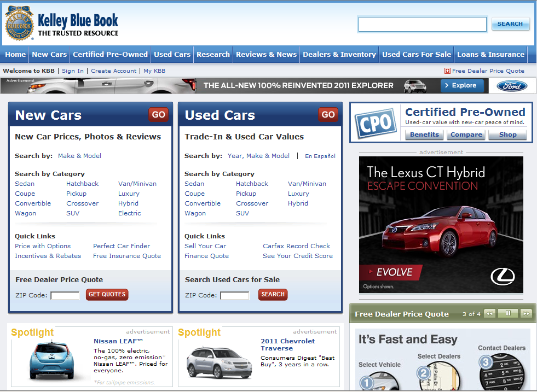This screenshot has height=392, width=537.
Task: Open the Reviews & News navigation tab
Action: [266, 54]
